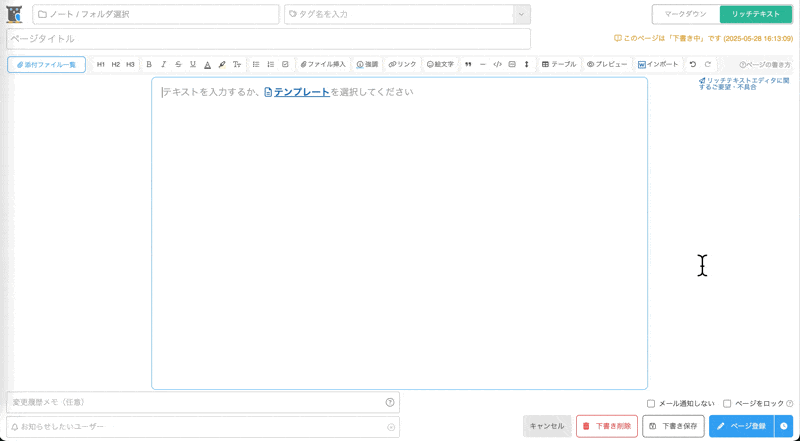Toggle bold formatting

click(149, 64)
